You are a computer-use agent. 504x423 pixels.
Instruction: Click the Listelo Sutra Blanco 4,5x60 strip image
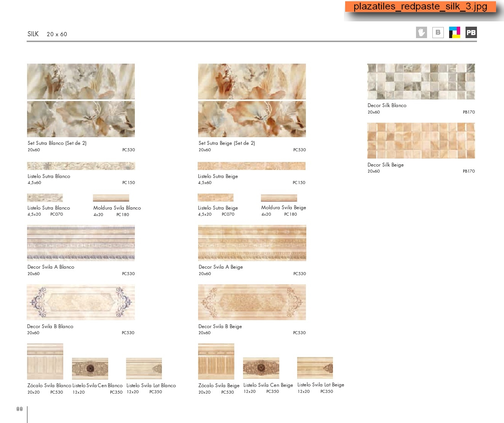[x=81, y=166]
